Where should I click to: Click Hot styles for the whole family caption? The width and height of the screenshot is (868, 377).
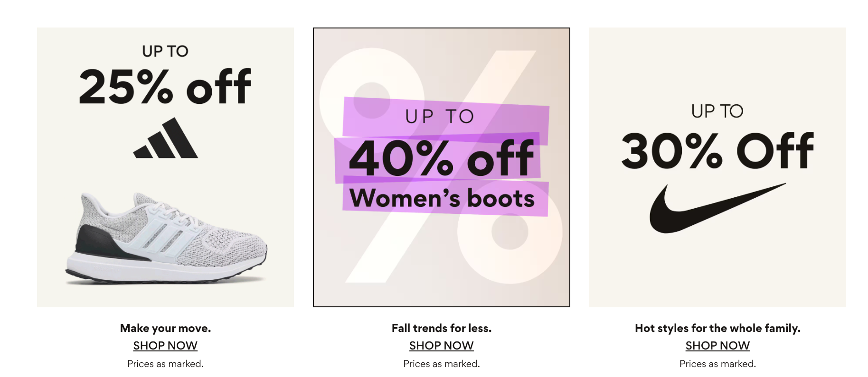tap(717, 328)
